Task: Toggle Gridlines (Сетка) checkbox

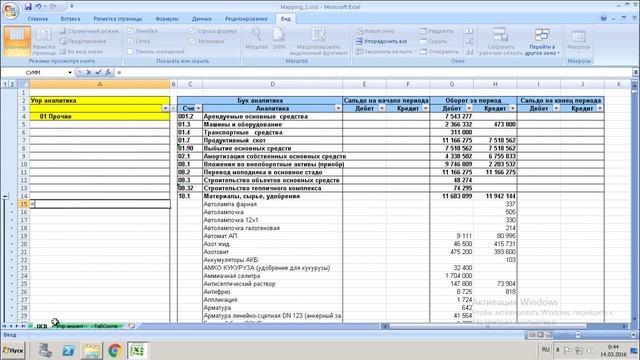Action: pos(130,41)
